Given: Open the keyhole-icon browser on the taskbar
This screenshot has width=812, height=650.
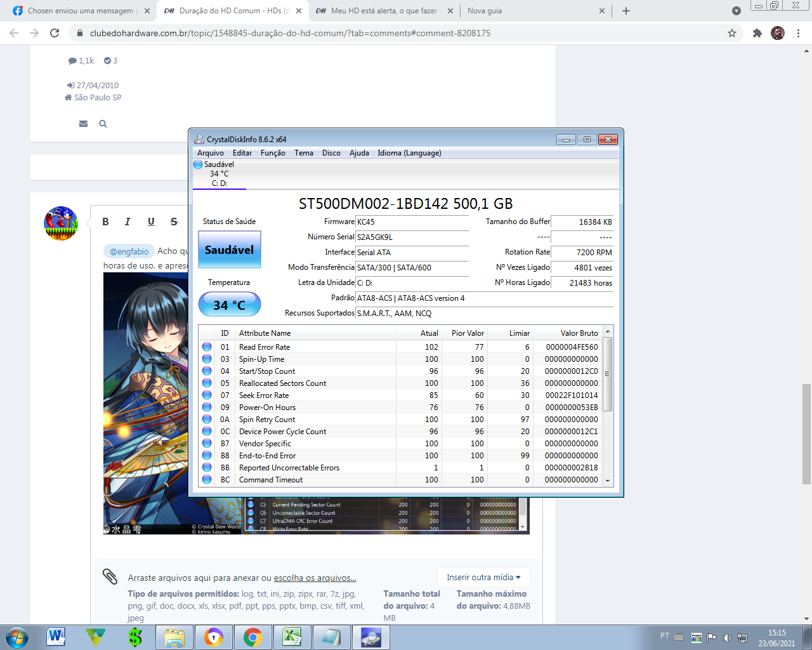Looking at the screenshot, I should [x=213, y=637].
